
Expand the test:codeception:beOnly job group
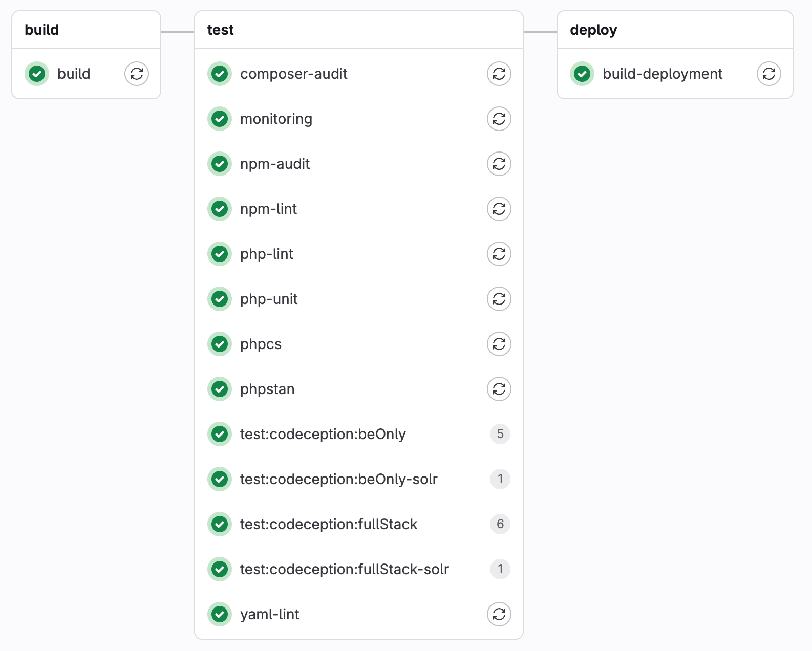500,434
